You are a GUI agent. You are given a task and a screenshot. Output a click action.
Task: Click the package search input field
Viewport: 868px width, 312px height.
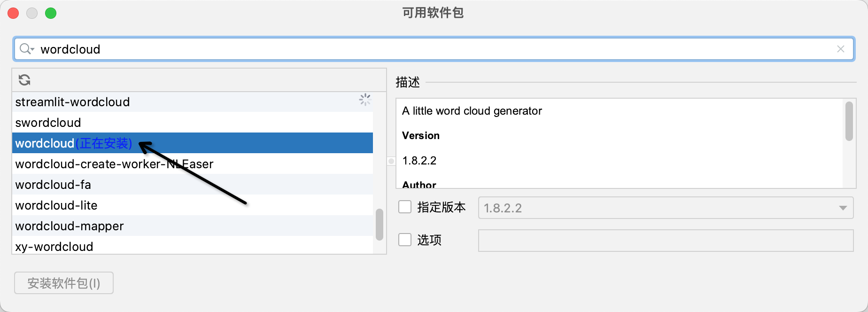click(x=423, y=49)
